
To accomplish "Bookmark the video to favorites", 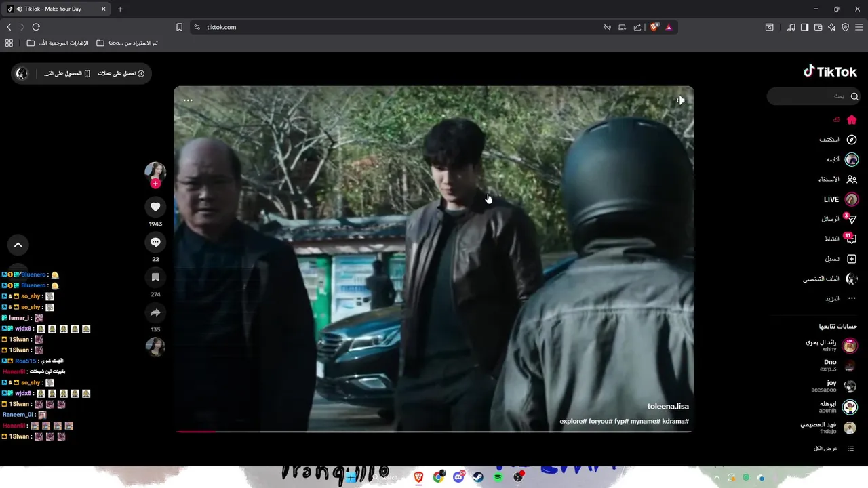I will pyautogui.click(x=155, y=277).
